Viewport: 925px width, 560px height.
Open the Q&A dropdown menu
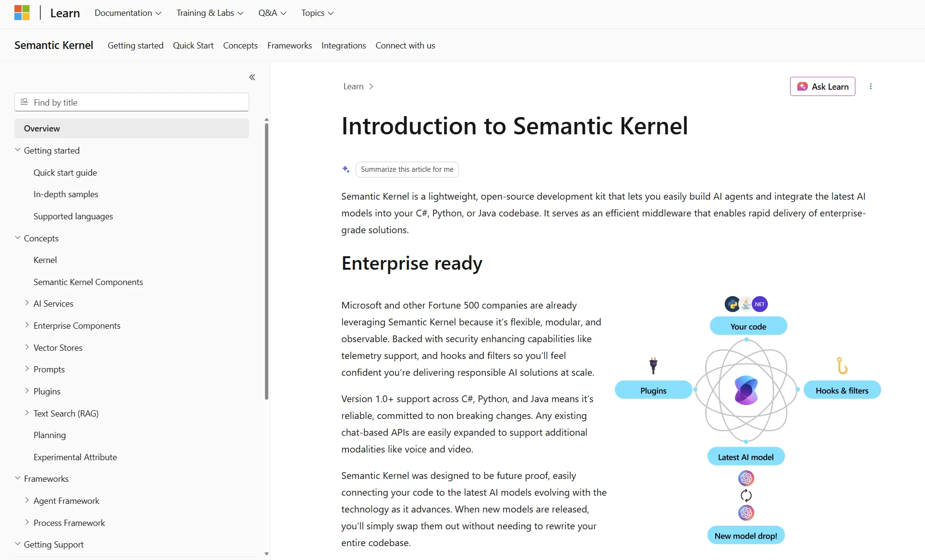pos(272,13)
